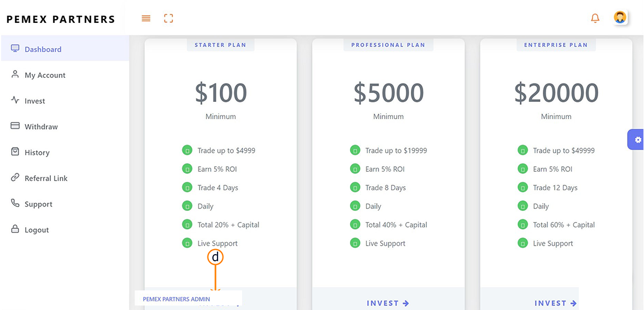Go to the Withdraw page
This screenshot has width=644, height=310.
[x=41, y=127]
